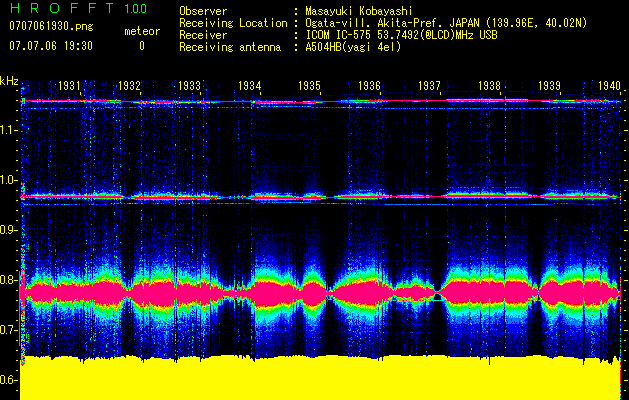
Task: Click the kHz axis unit label
Action: point(9,81)
